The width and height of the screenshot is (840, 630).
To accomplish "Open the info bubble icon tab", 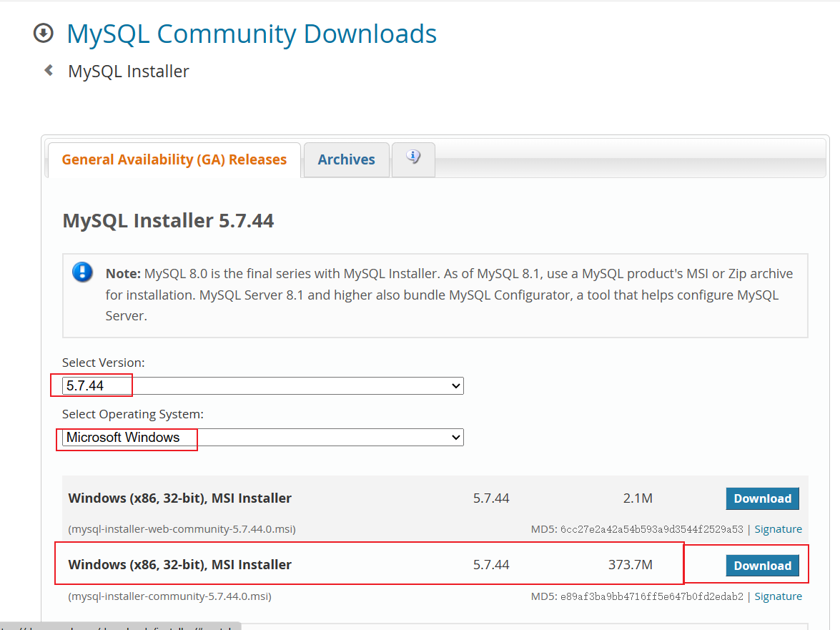I will 413,159.
